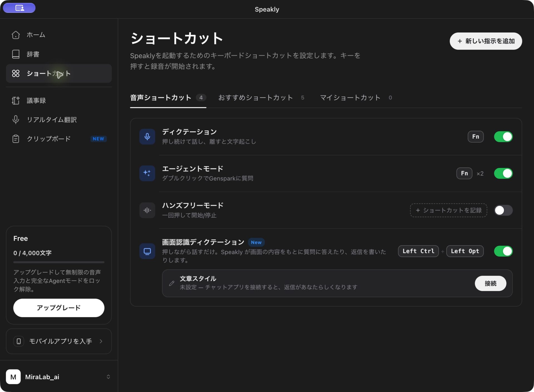
Task: Click the Fn key badge for ディクテーション
Action: point(475,137)
